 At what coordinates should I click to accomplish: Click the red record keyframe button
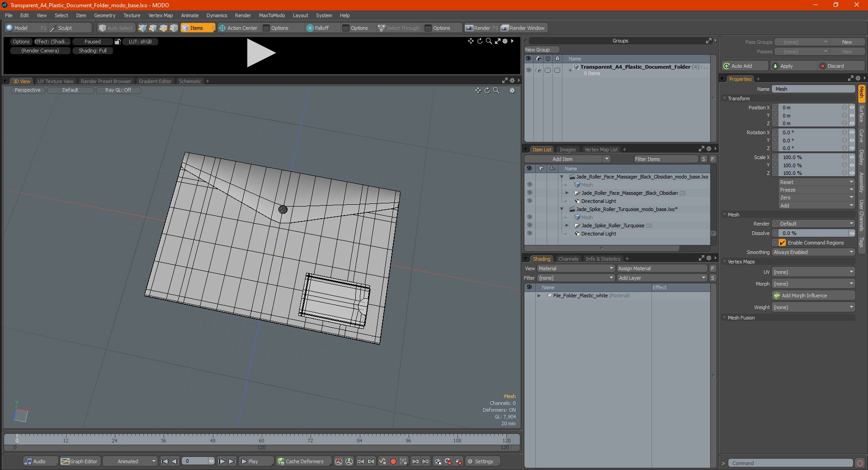[393, 461]
